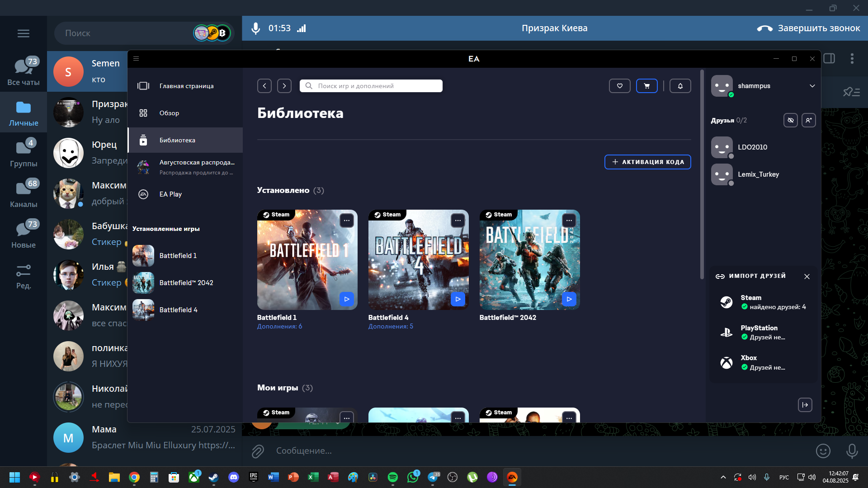The height and width of the screenshot is (488, 868).
Task: Show hidden tray icons chevron
Action: click(x=723, y=477)
